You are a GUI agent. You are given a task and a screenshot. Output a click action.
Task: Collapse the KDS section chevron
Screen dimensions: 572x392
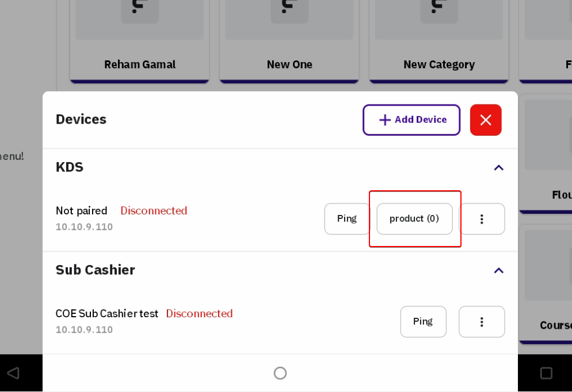click(x=498, y=168)
